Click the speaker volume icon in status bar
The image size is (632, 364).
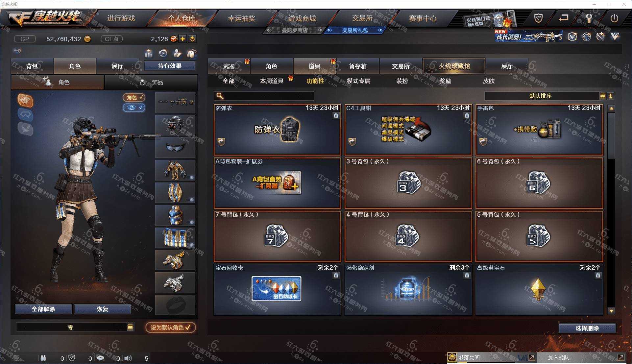[x=128, y=358]
